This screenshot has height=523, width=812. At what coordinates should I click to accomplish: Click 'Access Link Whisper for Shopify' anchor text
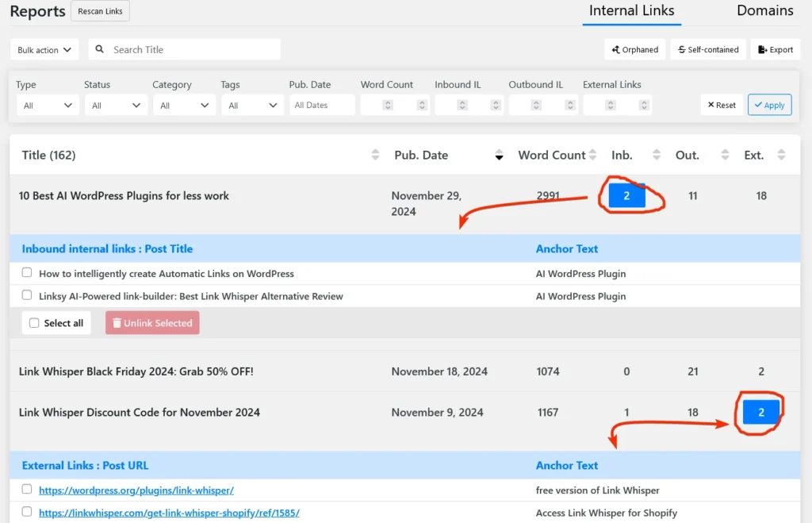pyautogui.click(x=607, y=513)
